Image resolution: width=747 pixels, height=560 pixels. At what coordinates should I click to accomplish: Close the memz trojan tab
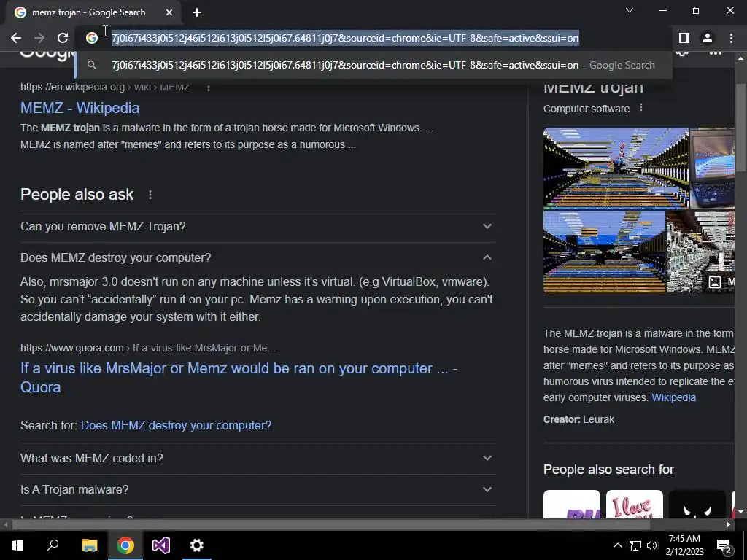(x=169, y=12)
